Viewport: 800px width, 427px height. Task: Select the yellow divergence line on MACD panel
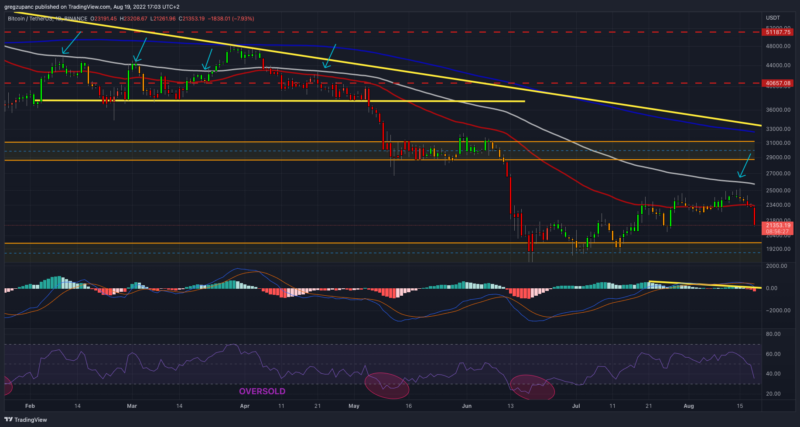pyautogui.click(x=700, y=285)
